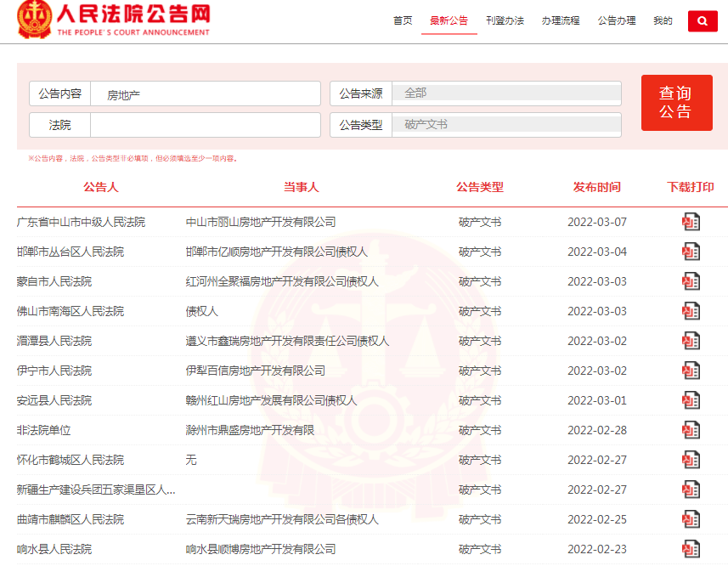Click 非法院单位 in the list
The width and height of the screenshot is (728, 566).
pos(43,430)
